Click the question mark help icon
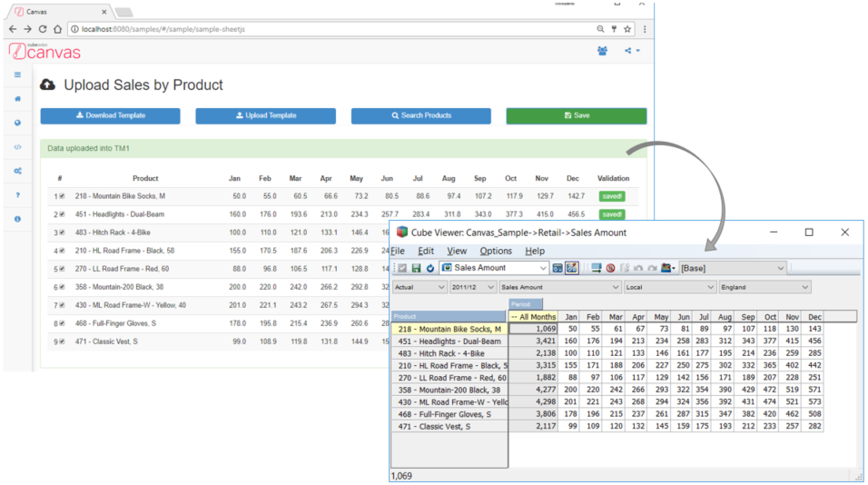The image size is (868, 485). point(17,195)
